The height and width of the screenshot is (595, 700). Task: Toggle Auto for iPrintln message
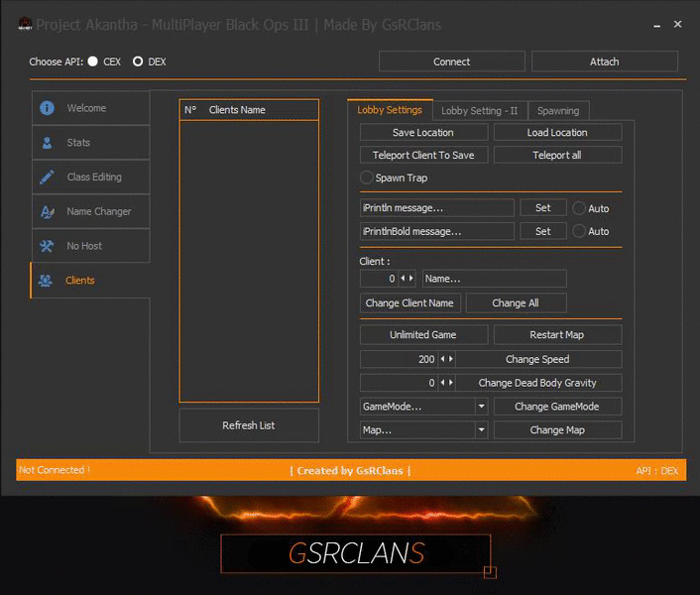point(579,208)
